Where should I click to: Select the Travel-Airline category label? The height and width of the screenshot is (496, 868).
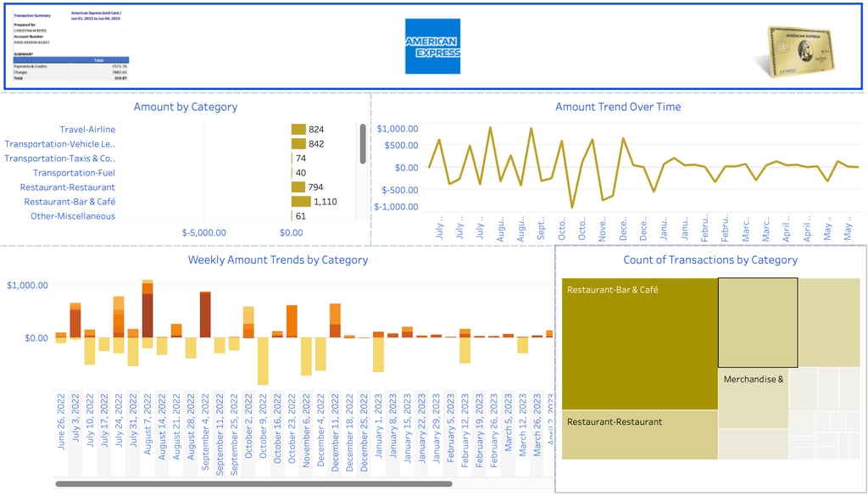pos(87,130)
